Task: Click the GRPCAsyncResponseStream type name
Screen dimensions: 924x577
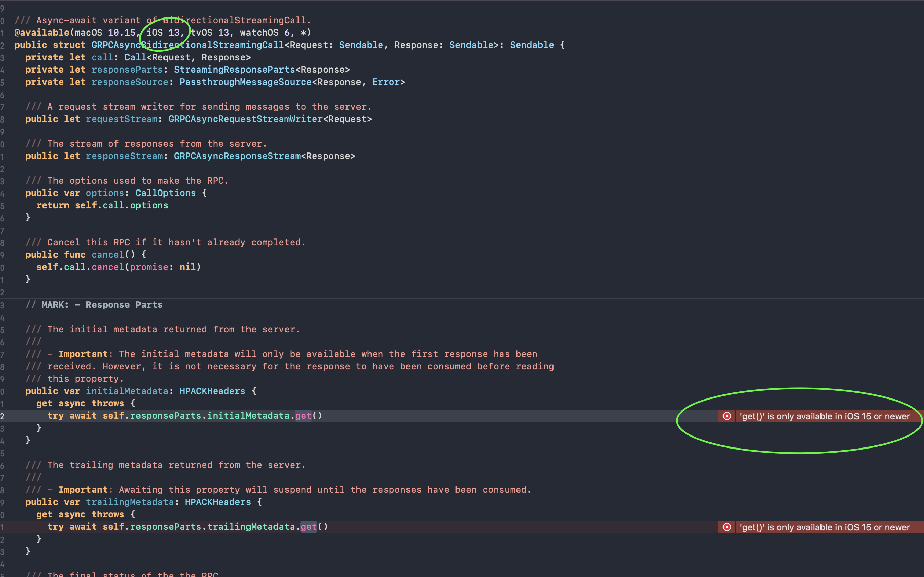Action: pos(238,156)
